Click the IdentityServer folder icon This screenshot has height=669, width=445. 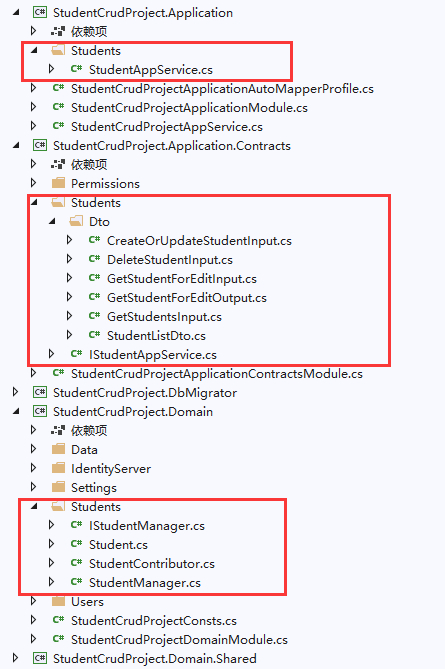(58, 468)
